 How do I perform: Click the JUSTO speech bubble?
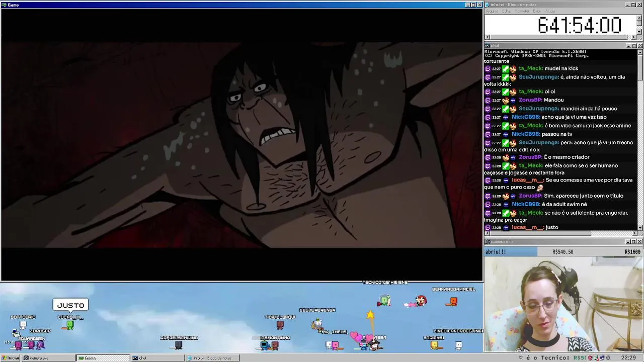click(x=71, y=305)
